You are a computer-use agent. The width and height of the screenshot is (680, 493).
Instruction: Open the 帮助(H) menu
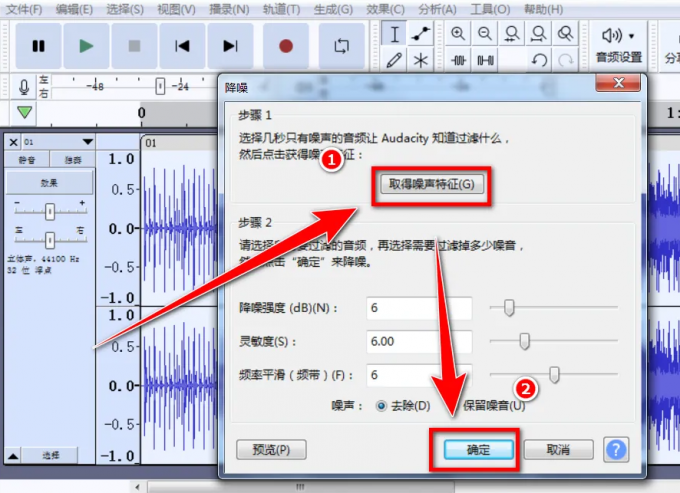[x=543, y=9]
